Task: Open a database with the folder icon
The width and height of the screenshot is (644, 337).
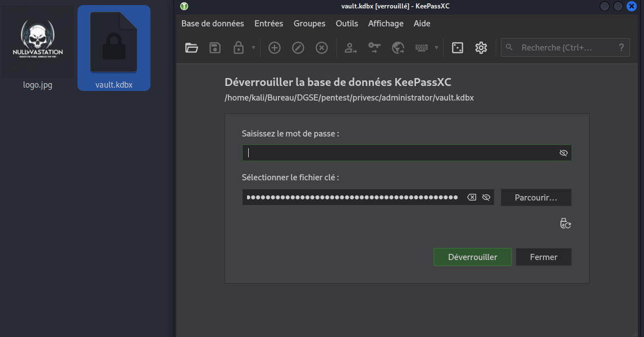Action: click(191, 48)
